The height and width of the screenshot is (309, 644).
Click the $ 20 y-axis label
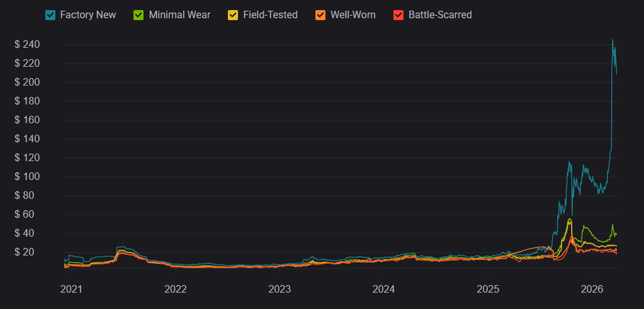(x=30, y=252)
